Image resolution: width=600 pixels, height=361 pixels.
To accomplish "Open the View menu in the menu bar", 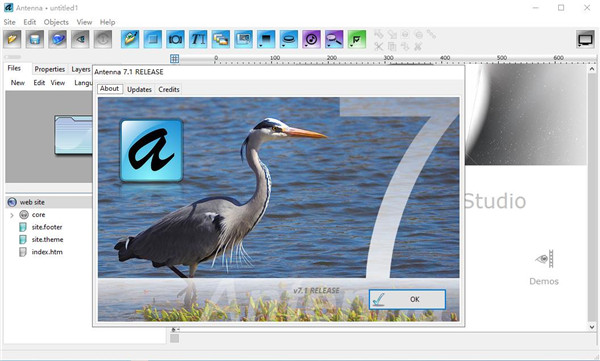I will pyautogui.click(x=84, y=22).
